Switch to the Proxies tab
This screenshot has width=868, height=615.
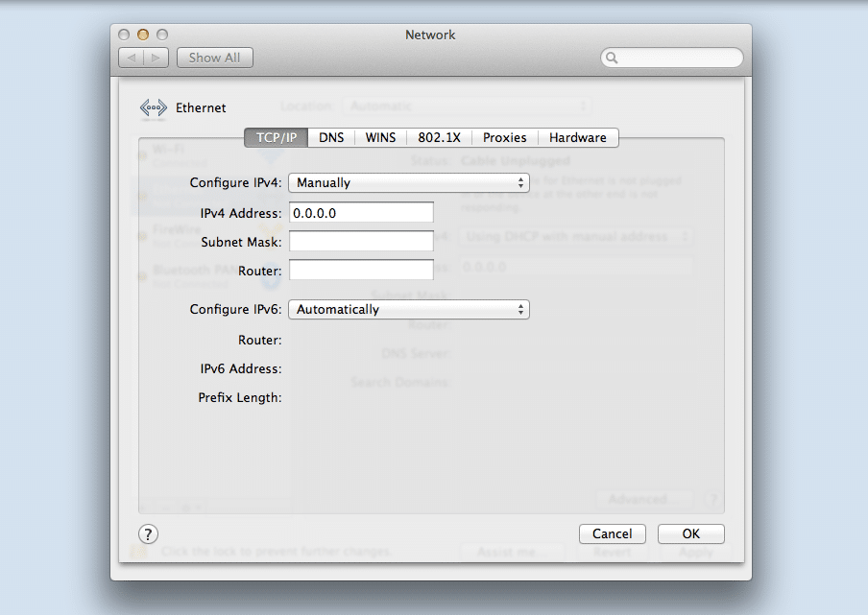[504, 137]
